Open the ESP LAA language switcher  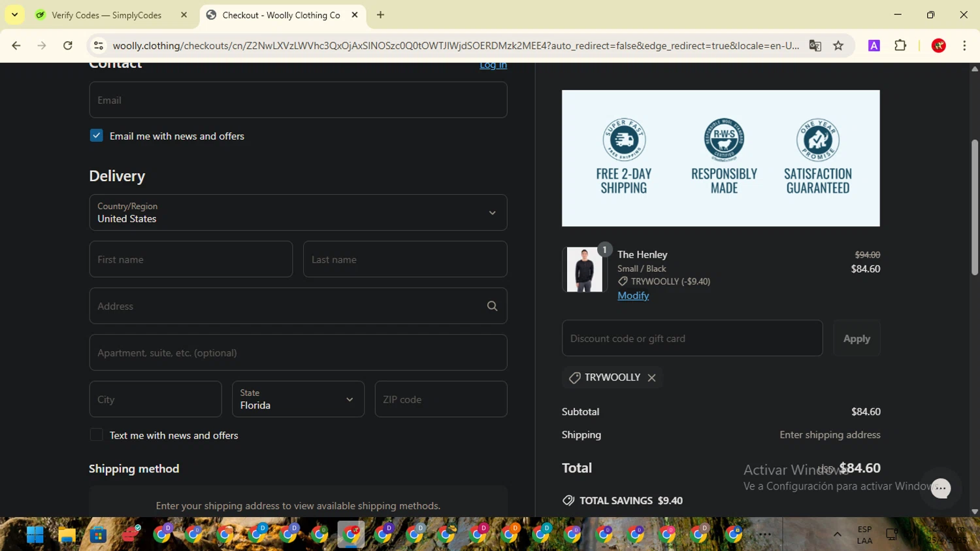864,535
